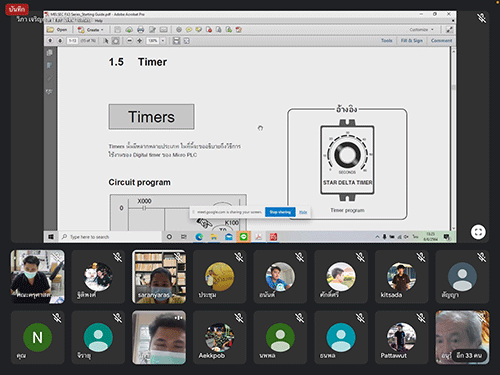Click the STAR DELTA TIMER image

tap(347, 160)
